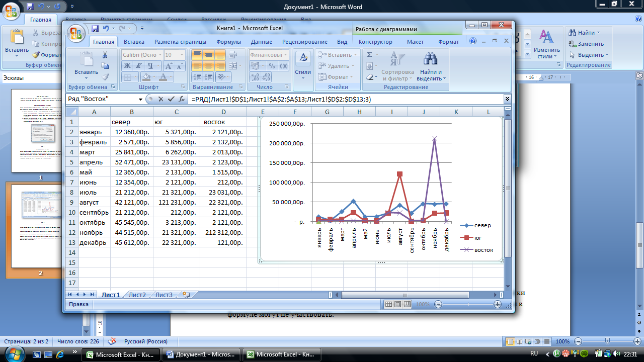Open Макет chart tools tab

tap(415, 42)
